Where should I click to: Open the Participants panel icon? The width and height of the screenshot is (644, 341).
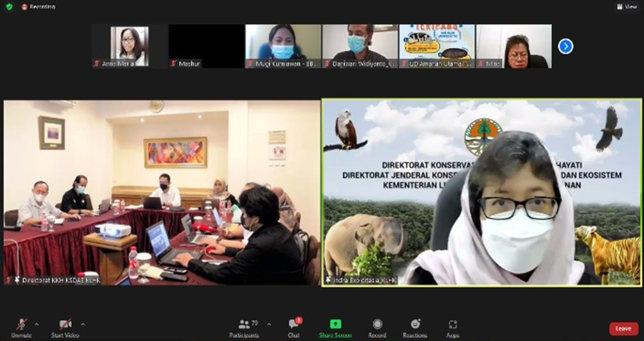click(244, 324)
